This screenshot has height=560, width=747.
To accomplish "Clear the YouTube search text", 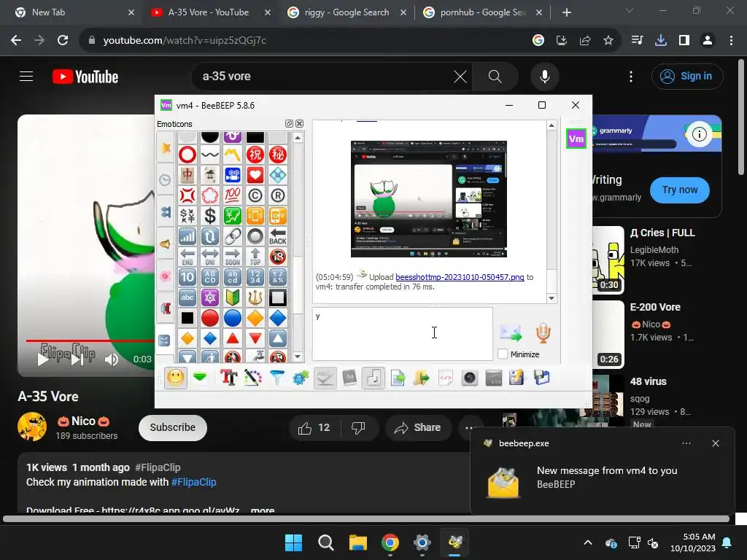I will pos(460,76).
